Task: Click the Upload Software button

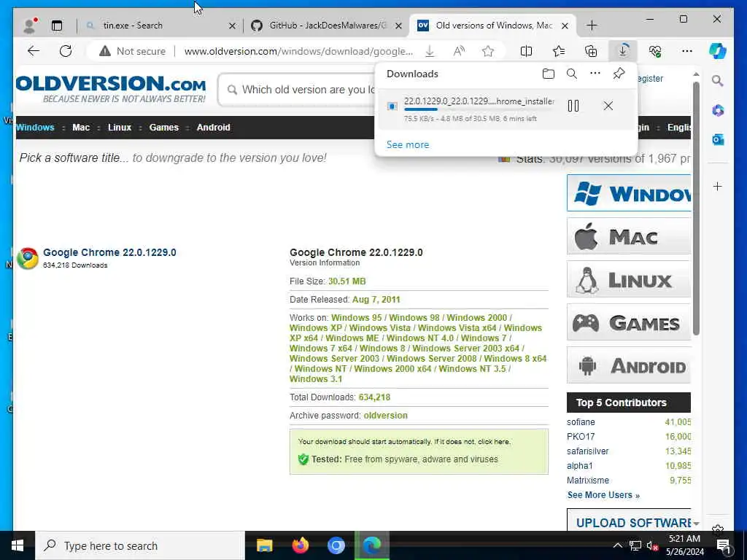Action: point(629,521)
